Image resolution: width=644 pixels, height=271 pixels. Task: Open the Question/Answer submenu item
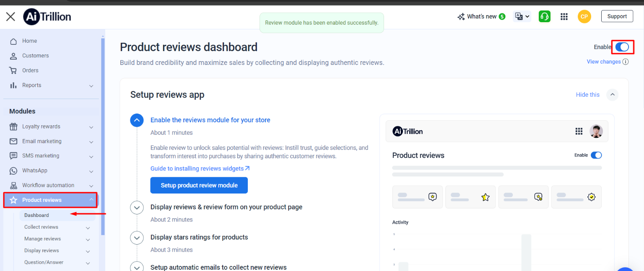(44, 262)
